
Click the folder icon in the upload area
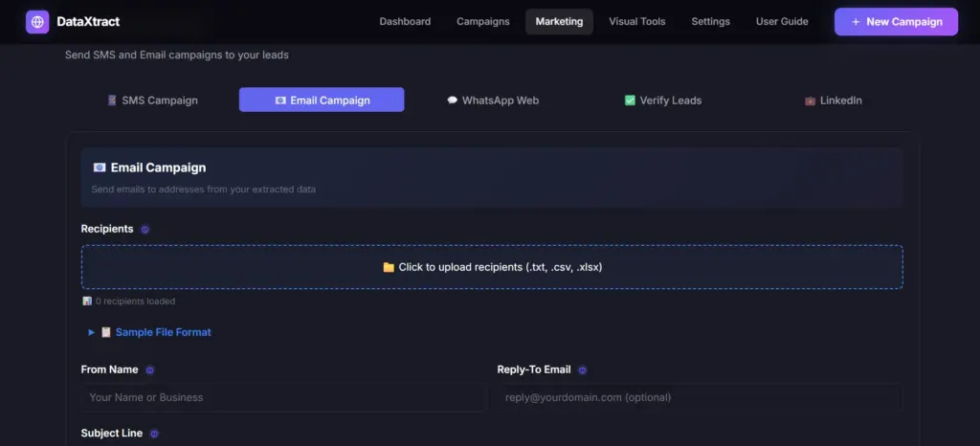pos(389,267)
